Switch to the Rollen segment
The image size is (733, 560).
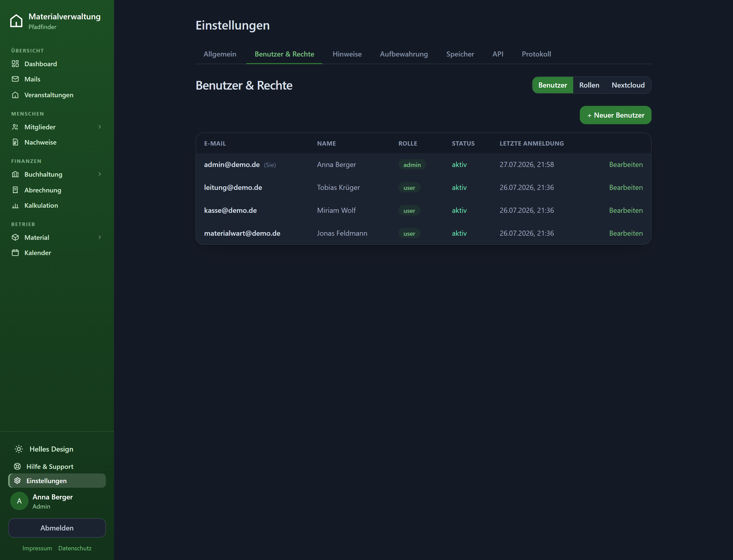(x=589, y=85)
